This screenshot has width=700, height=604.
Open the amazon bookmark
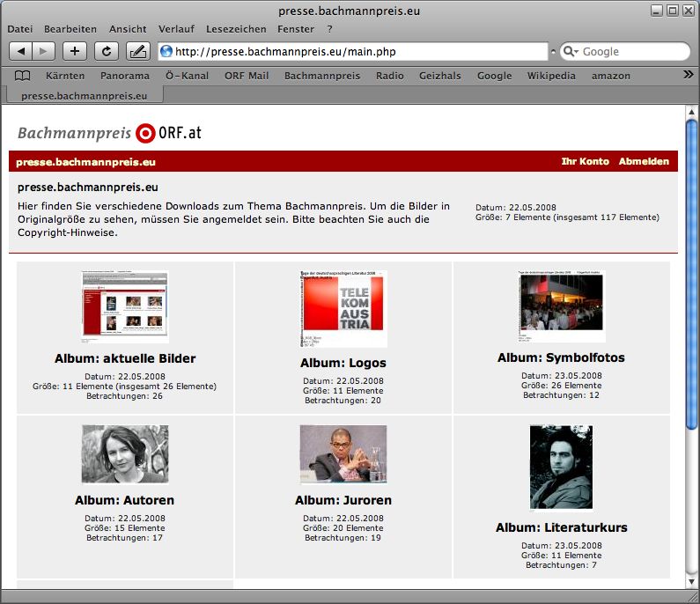click(611, 76)
